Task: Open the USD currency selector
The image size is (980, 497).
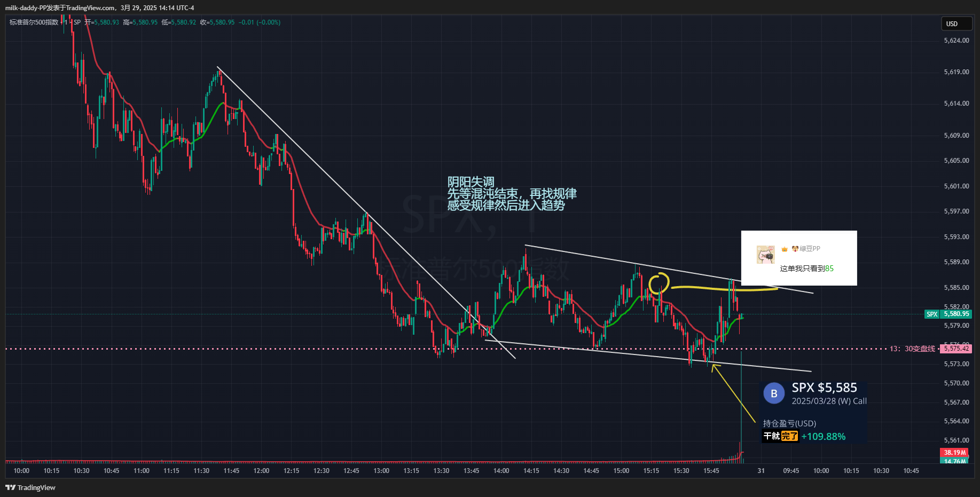Action: [956, 23]
